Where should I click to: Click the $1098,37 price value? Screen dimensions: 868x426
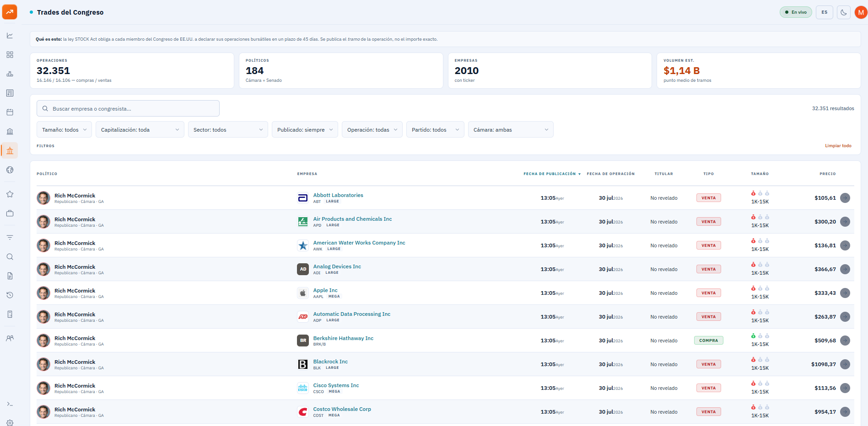(823, 364)
